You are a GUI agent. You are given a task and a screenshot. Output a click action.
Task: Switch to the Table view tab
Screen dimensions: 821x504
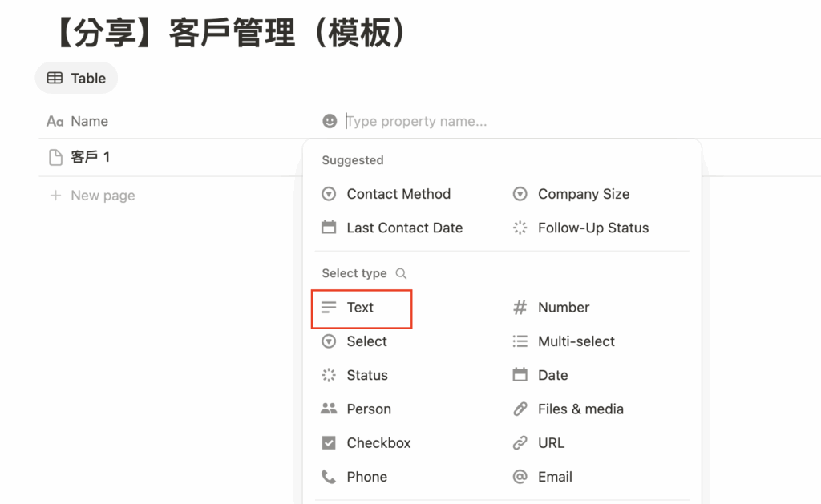point(77,78)
